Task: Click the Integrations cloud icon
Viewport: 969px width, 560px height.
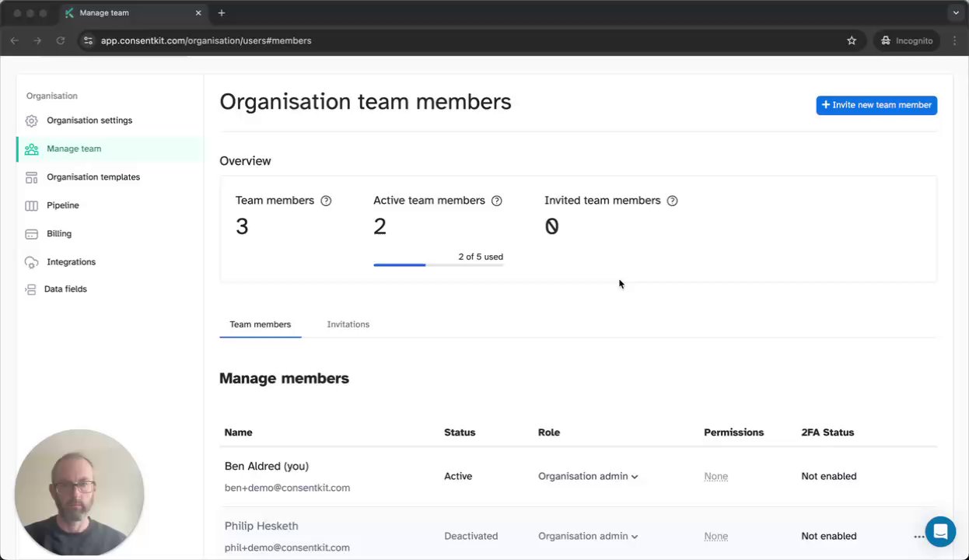Action: point(31,262)
